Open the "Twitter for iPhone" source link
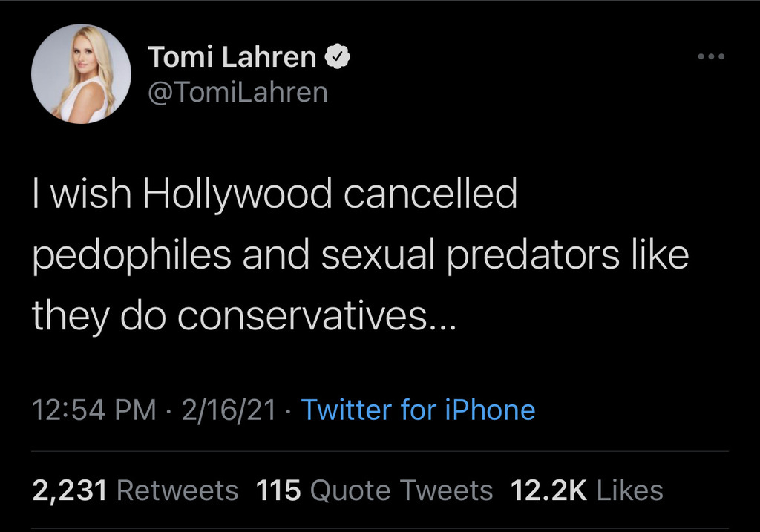Screen dimensions: 760x532 (x=418, y=410)
